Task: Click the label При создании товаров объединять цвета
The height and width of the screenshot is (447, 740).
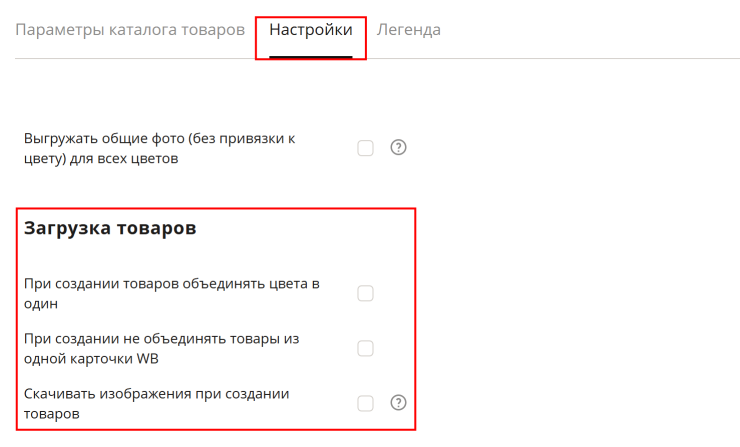Action: point(172,294)
